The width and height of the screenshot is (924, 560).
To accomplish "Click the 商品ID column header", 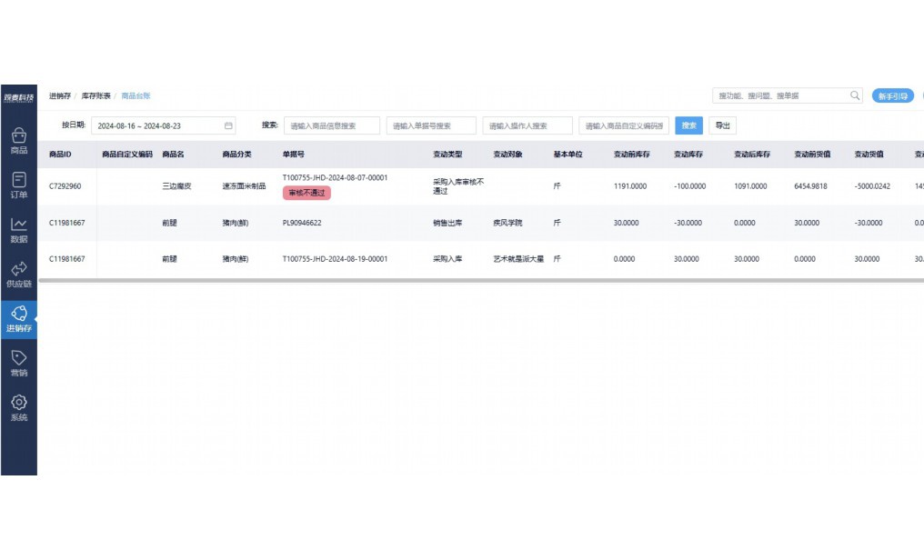I will pos(60,155).
